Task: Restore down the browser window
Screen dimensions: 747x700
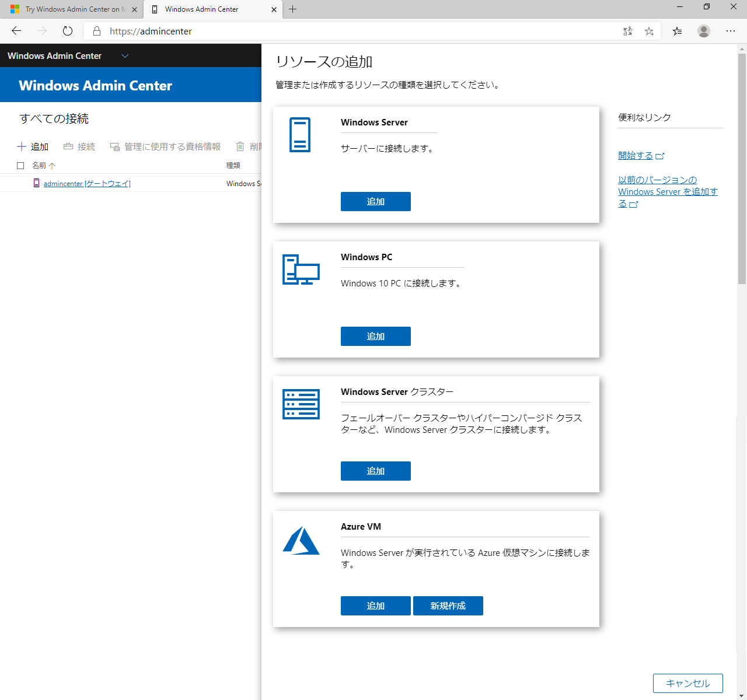Action: [x=707, y=7]
